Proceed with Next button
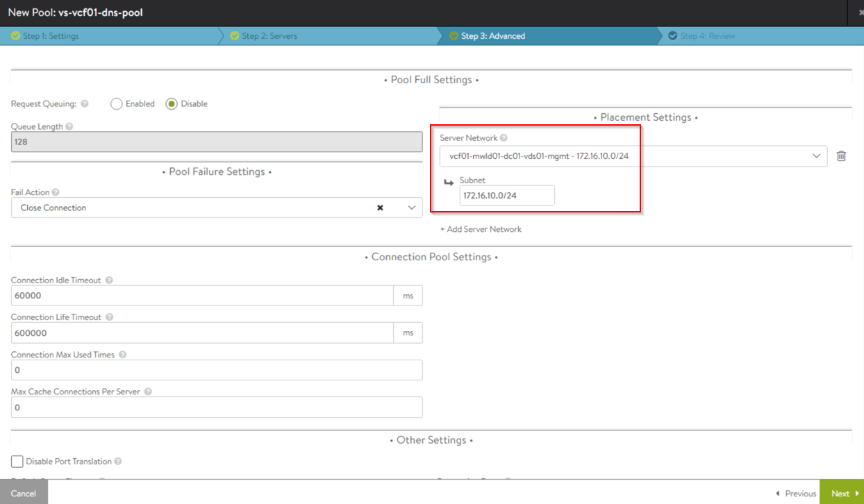864x504 pixels. click(842, 493)
